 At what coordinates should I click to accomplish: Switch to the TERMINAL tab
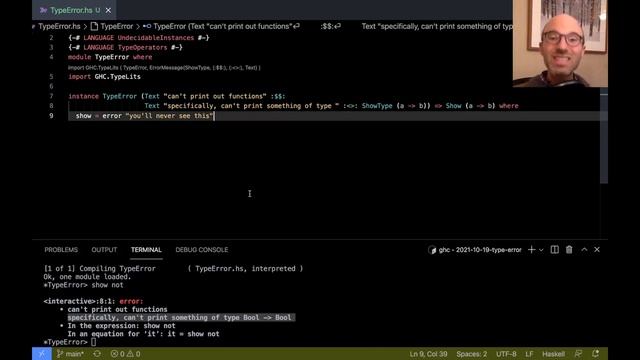[146, 250]
